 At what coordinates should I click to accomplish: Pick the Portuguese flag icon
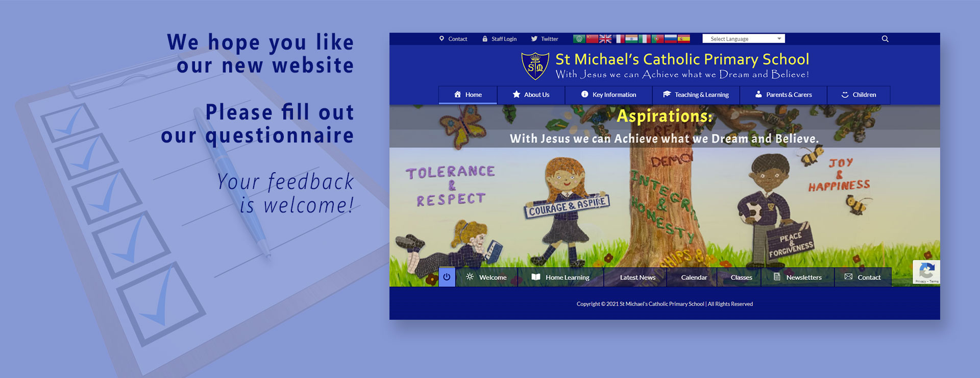[x=658, y=39]
